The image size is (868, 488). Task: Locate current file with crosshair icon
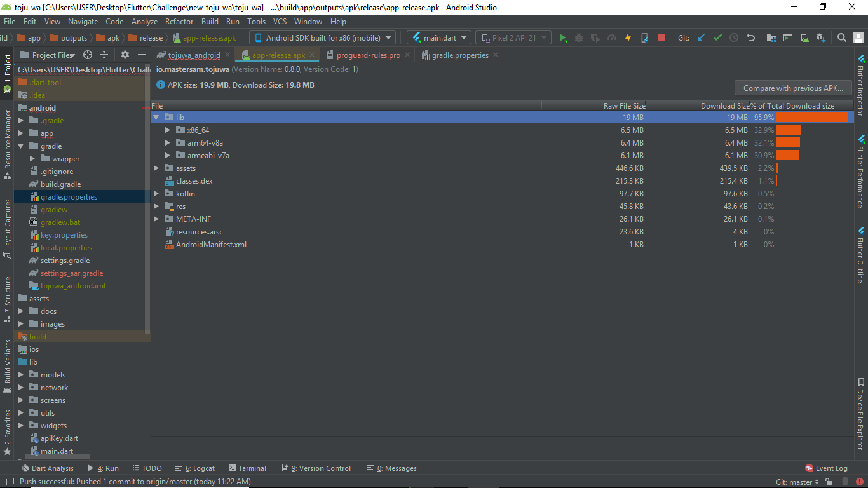[x=88, y=55]
